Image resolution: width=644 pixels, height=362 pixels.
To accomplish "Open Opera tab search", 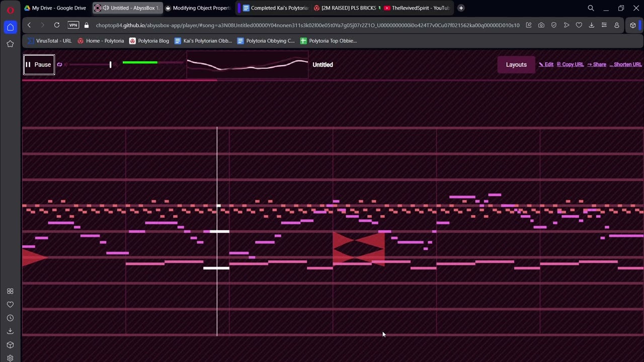I will 591,8.
